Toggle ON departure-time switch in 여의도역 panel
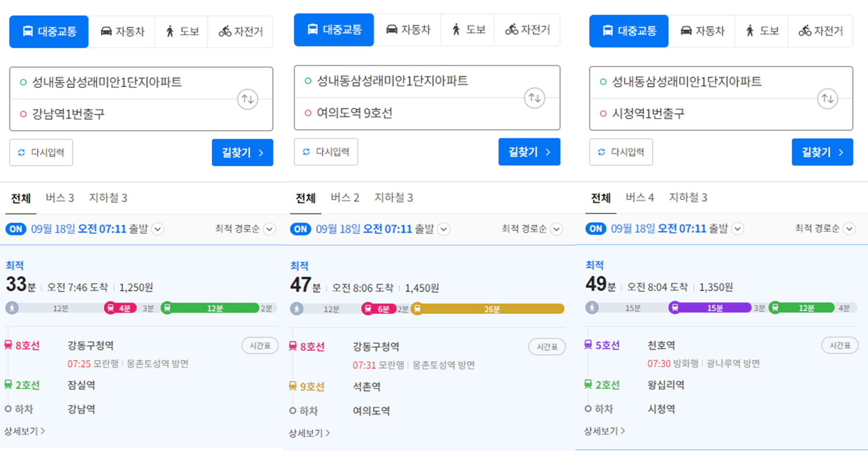868x451 pixels. click(301, 229)
